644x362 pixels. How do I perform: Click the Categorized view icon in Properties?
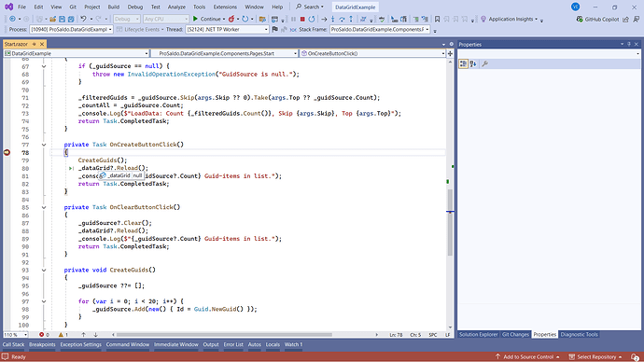click(463, 63)
